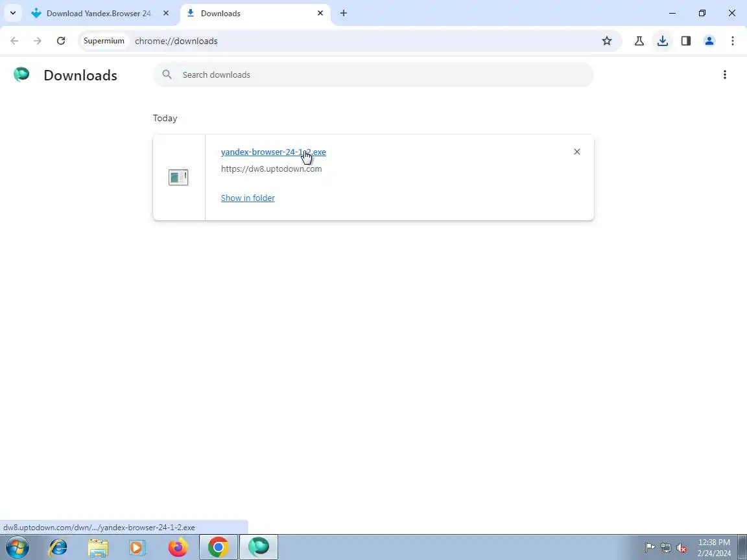Click the https://dw8.uptodown.com source URL

pyautogui.click(x=272, y=169)
